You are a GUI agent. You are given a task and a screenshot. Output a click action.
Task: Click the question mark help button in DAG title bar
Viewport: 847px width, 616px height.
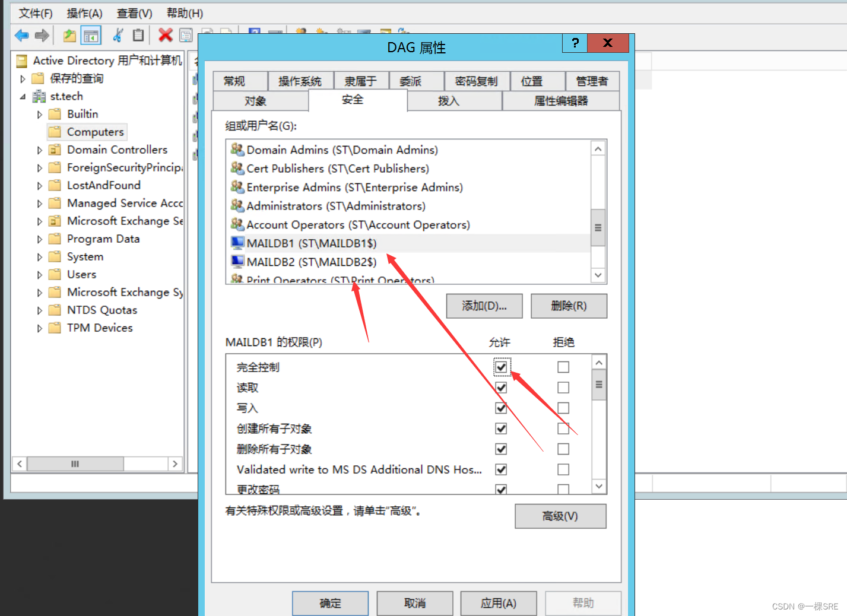pos(575,43)
